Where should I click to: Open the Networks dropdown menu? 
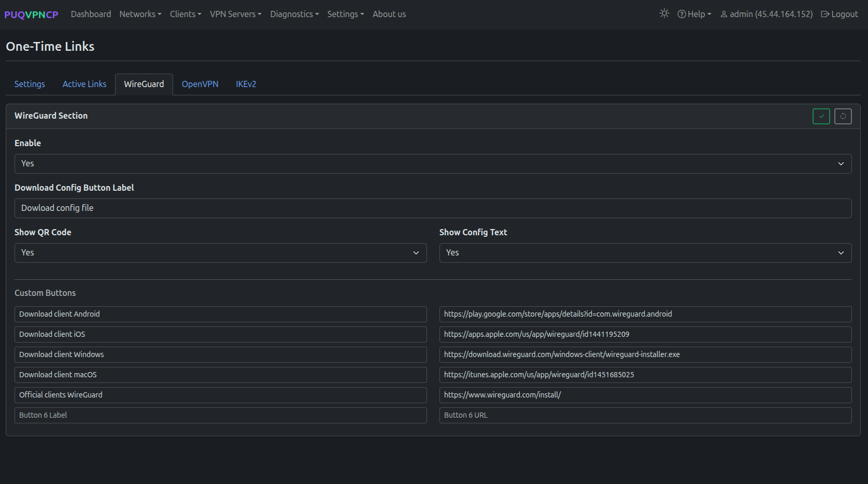[140, 14]
